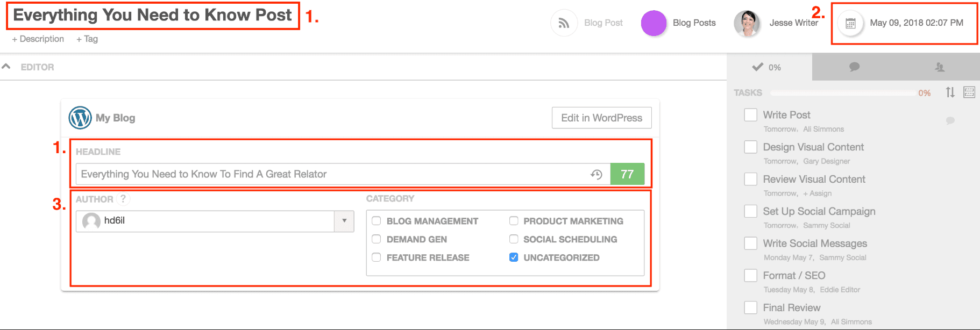Image resolution: width=980 pixels, height=330 pixels.
Task: Click the Blog Post type label
Action: point(603,23)
